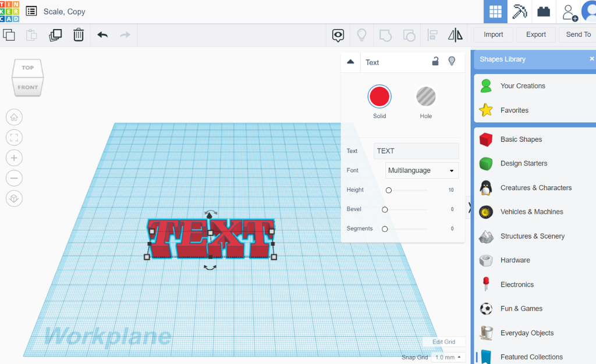Click the Segments slider handle

tap(385, 229)
